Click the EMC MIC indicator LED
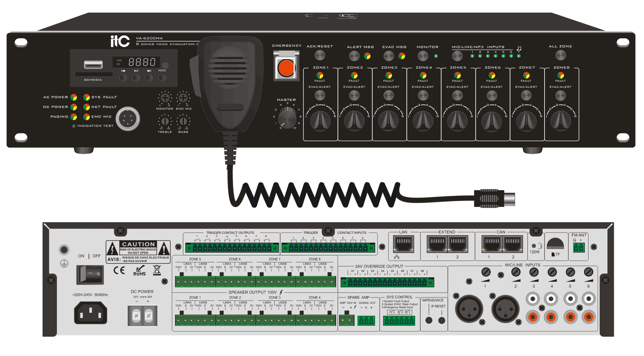 pos(86,116)
